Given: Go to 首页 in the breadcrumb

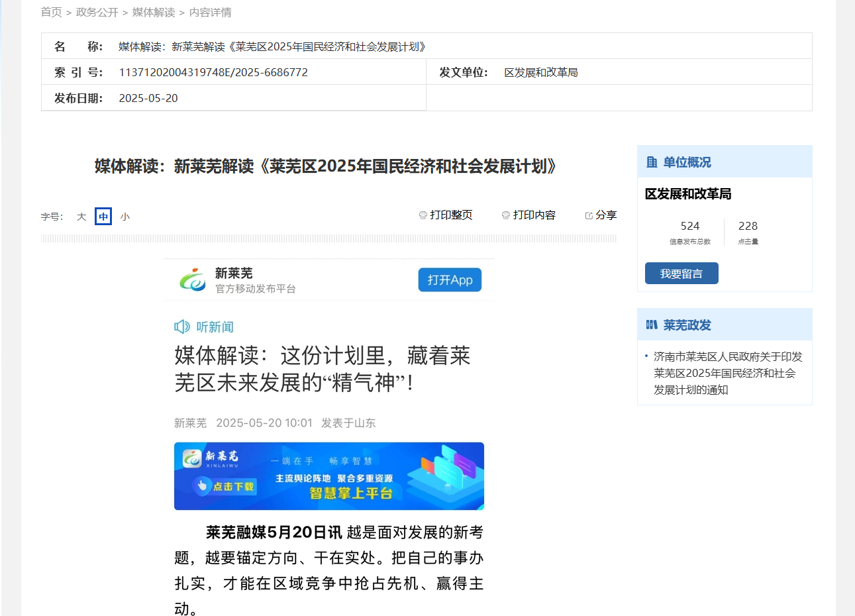Looking at the screenshot, I should tap(51, 13).
